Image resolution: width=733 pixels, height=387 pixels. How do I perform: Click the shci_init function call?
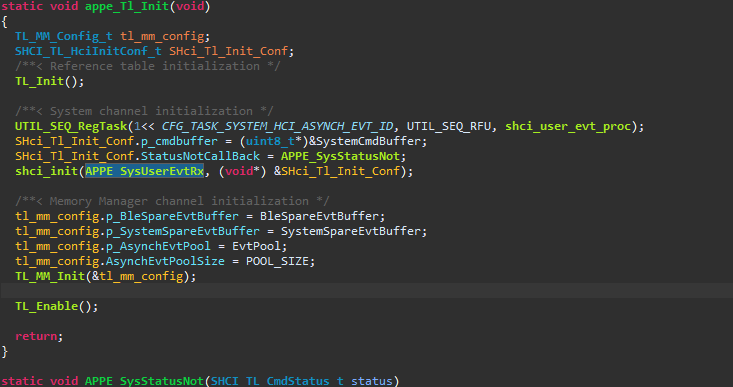[46, 171]
